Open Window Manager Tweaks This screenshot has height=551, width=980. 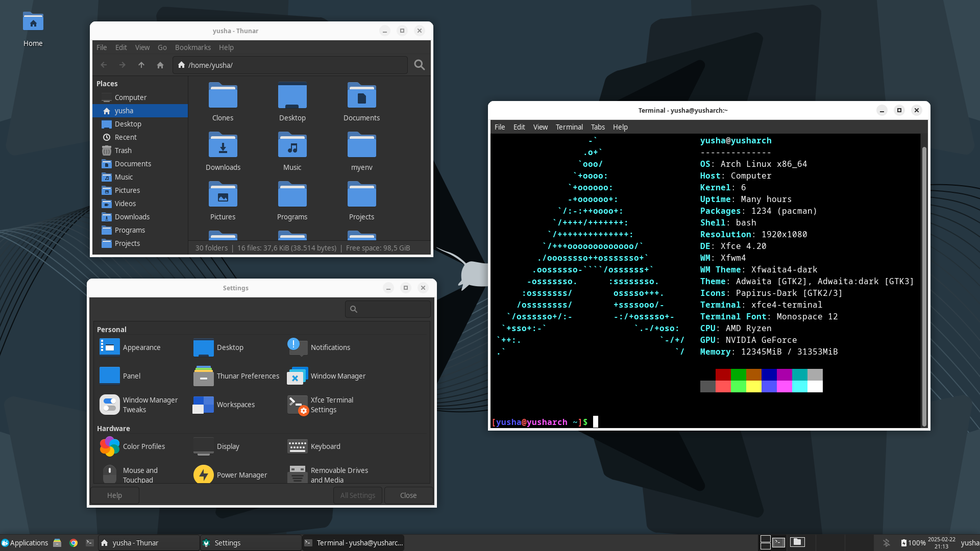tap(139, 404)
